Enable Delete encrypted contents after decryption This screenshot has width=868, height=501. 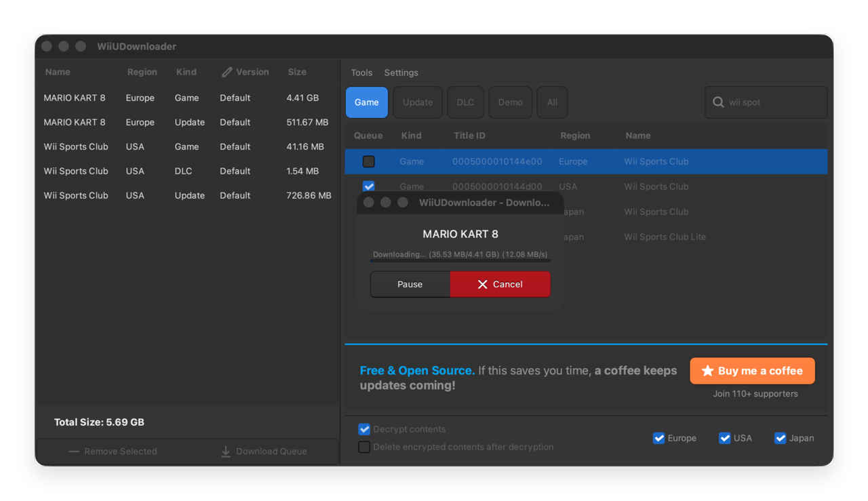pos(364,447)
